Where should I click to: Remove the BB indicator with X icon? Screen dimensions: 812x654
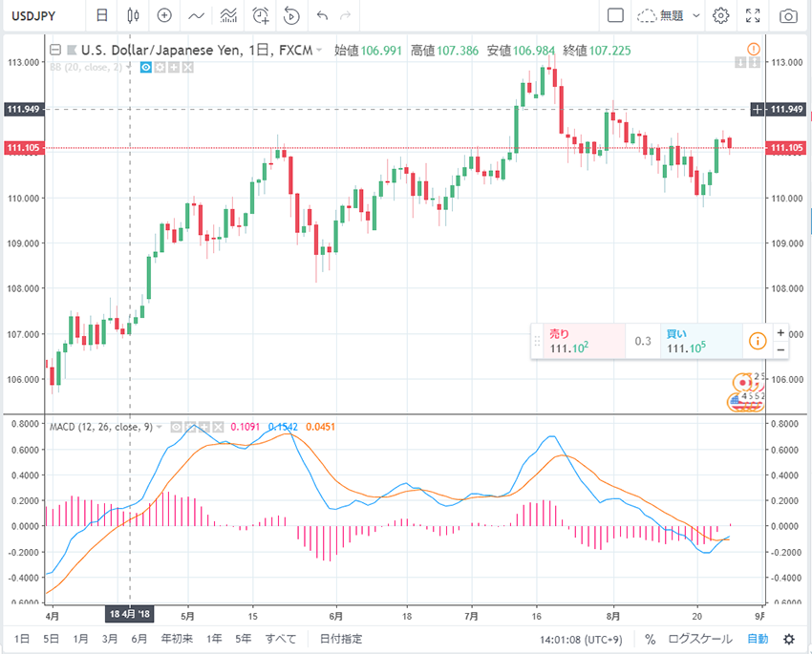[x=187, y=67]
